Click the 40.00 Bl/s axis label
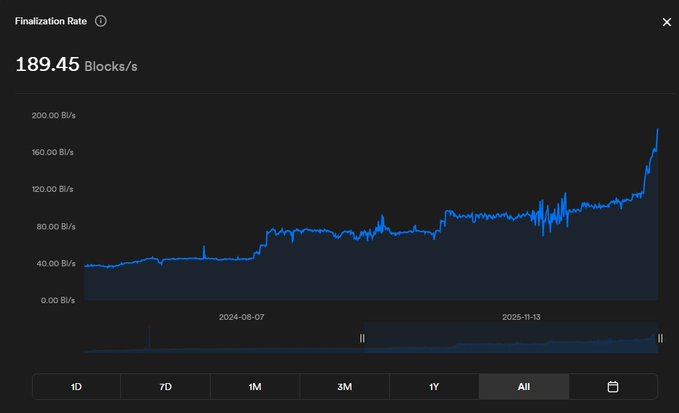Screen dimensions: 679x413 56,263
